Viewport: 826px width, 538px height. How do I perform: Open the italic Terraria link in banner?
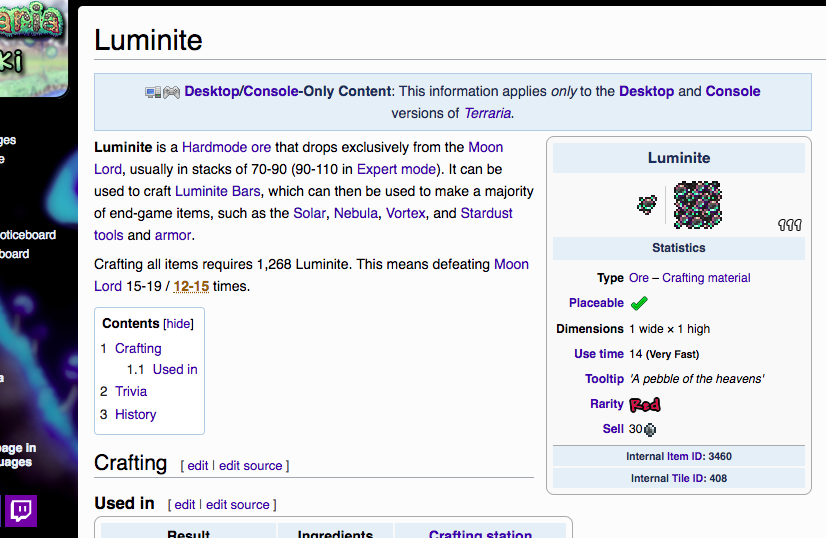pos(487,113)
